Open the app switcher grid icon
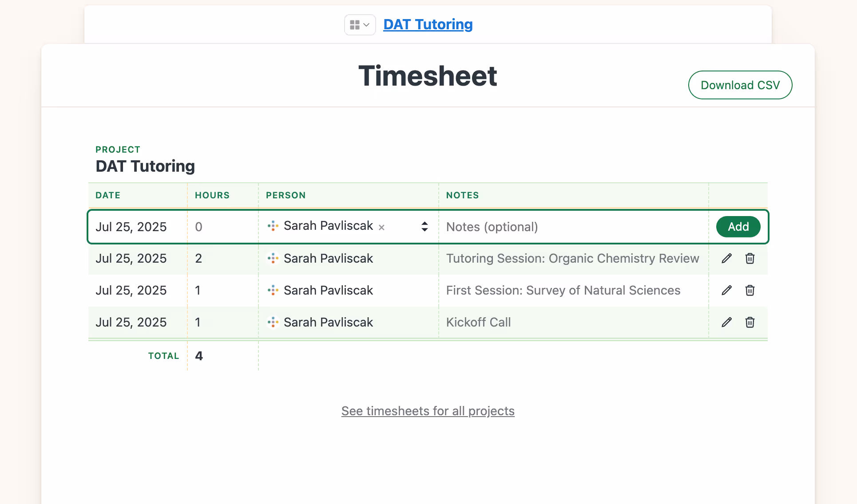Screen dimensions: 857x504 click(x=355, y=24)
